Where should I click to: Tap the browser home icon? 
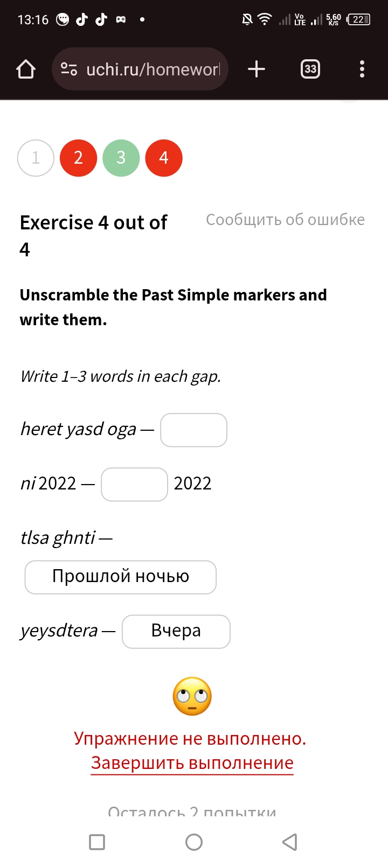26,69
